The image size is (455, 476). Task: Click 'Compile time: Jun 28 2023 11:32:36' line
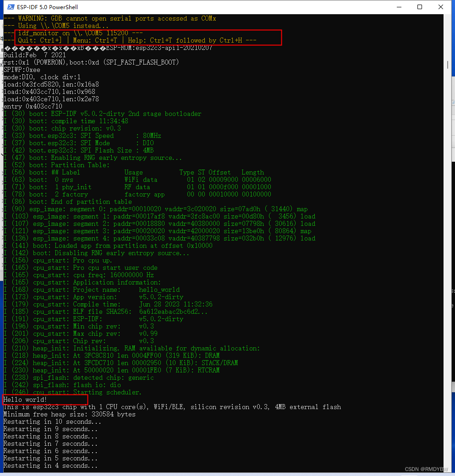tap(108, 305)
